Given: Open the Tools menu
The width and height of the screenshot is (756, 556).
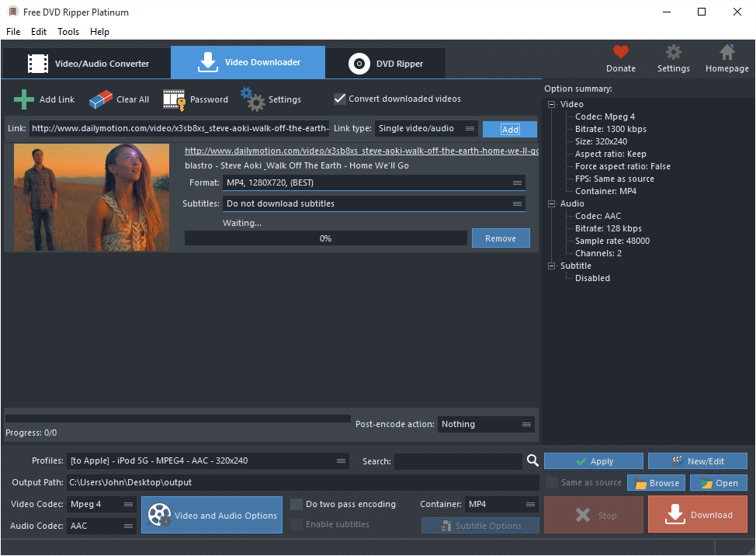Looking at the screenshot, I should coord(68,32).
